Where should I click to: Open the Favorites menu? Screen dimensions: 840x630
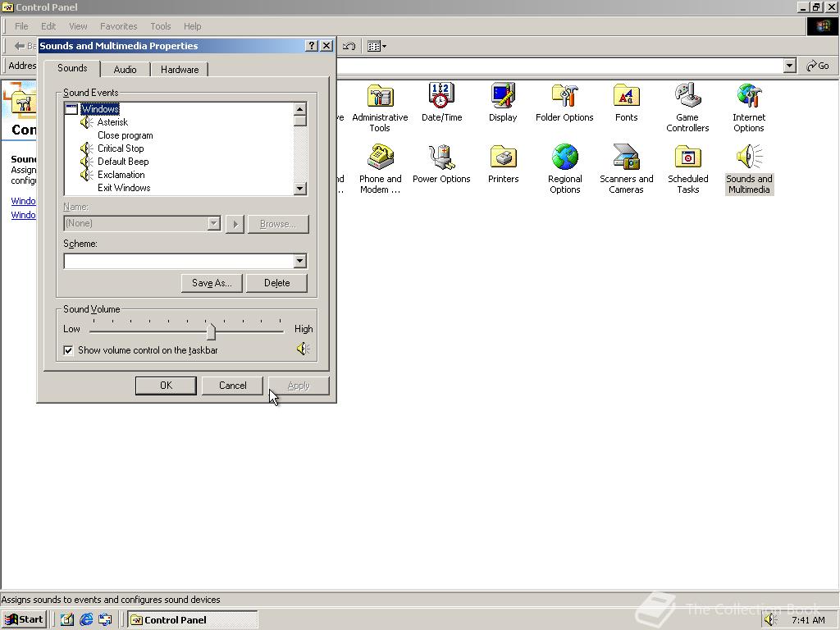[x=118, y=26]
